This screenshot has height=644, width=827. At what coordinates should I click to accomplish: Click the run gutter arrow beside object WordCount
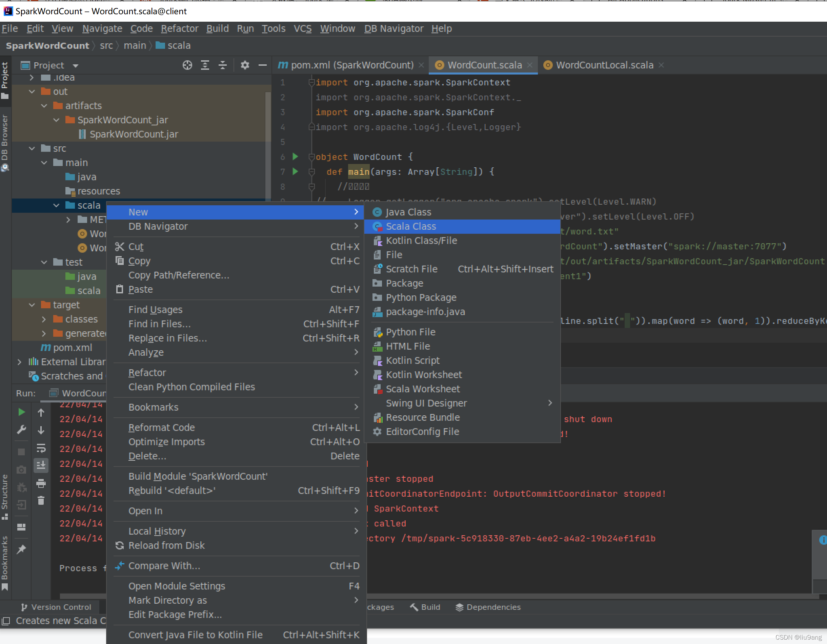[295, 157]
